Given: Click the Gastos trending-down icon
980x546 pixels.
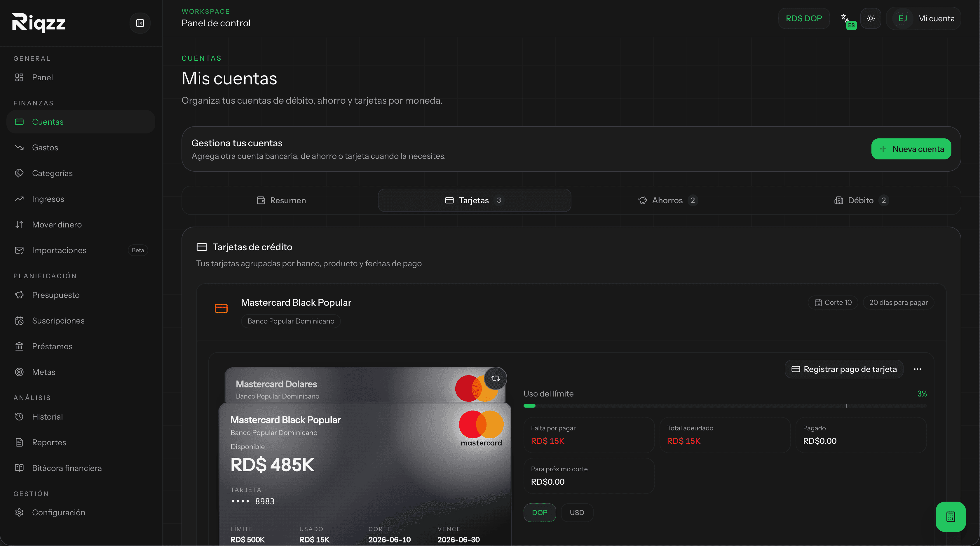Looking at the screenshot, I should pyautogui.click(x=19, y=147).
